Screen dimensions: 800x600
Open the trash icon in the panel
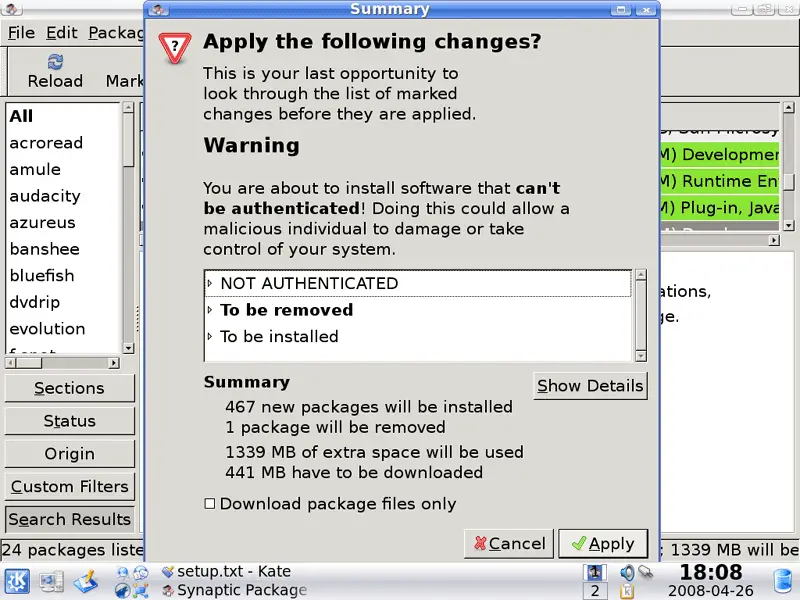pyautogui.click(x=784, y=580)
